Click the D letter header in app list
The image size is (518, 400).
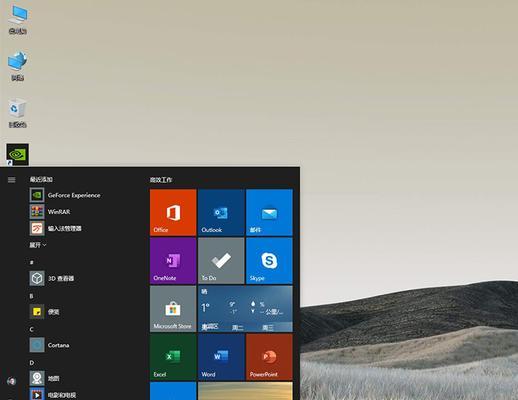pos(32,363)
